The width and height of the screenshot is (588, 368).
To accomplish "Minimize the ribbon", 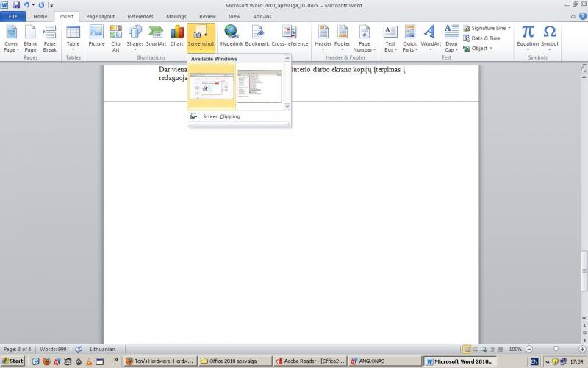I will [573, 16].
